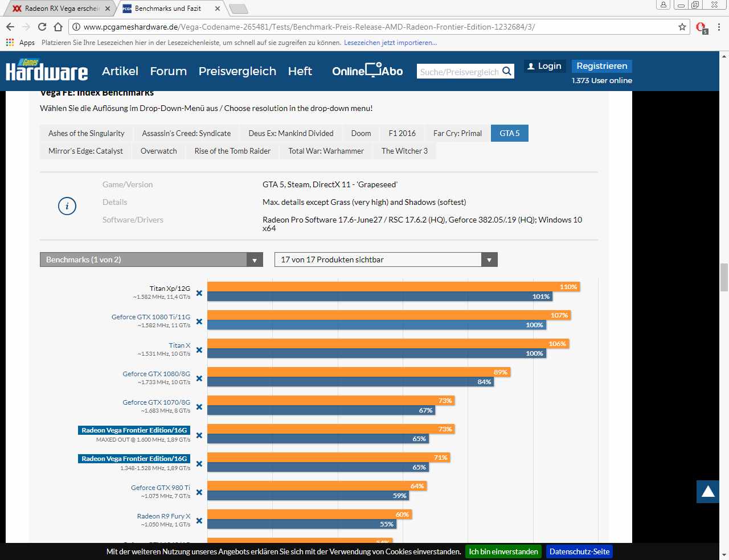Click the Registrieren button
Screen dimensions: 729x560
[602, 66]
